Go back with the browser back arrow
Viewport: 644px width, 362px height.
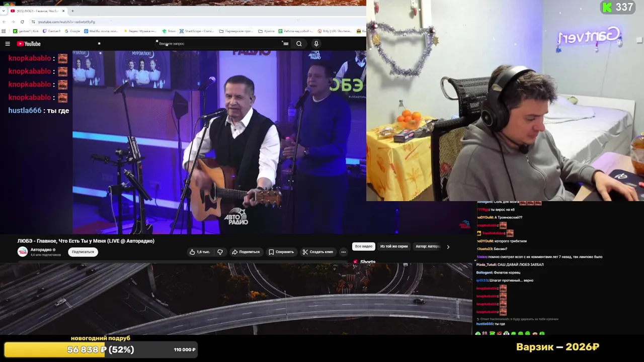tap(4, 22)
